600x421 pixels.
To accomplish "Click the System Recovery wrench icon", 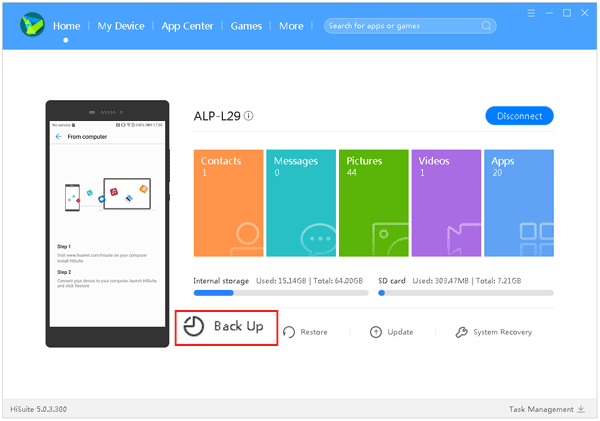I will click(x=461, y=332).
